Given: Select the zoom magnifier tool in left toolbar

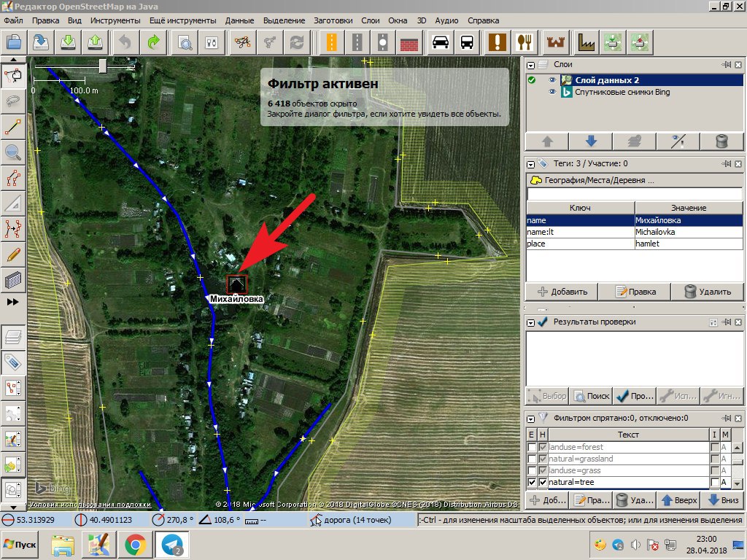Looking at the screenshot, I should coord(13,152).
